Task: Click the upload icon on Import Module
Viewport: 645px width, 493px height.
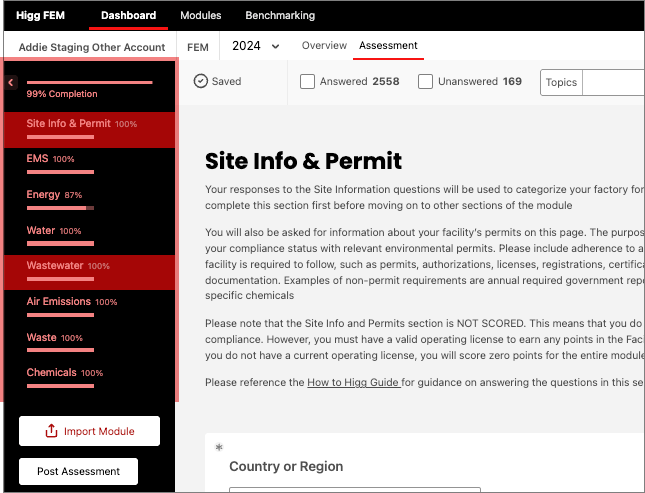Action: [x=51, y=431]
